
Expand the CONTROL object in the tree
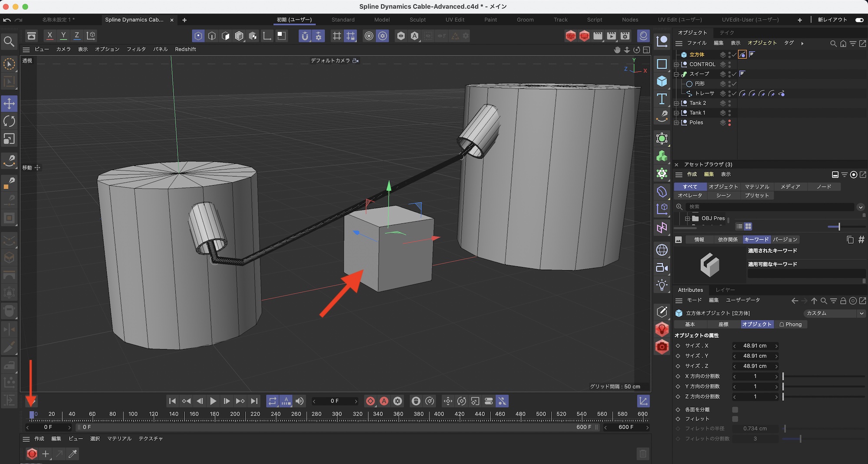click(676, 65)
